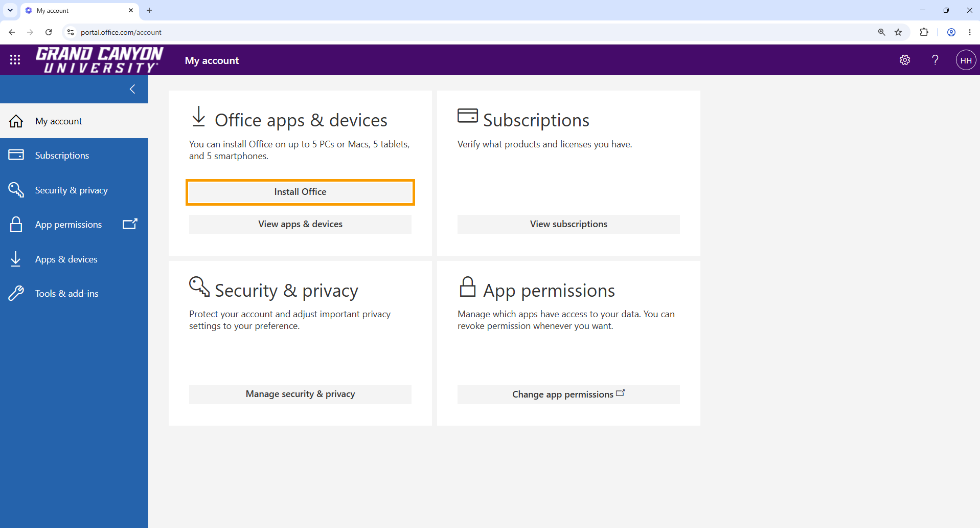
Task: Click View apps & devices button
Action: pyautogui.click(x=300, y=224)
